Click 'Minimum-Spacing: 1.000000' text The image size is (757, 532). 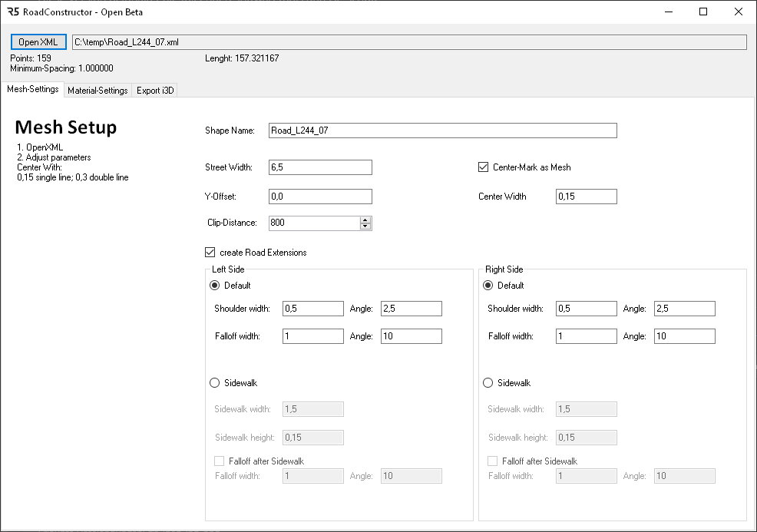(x=61, y=68)
